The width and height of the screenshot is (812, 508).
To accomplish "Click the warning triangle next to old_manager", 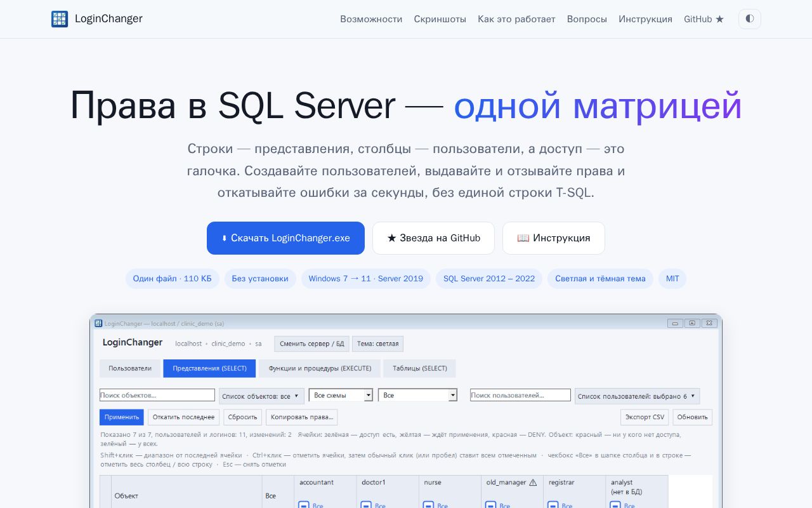I will click(533, 483).
